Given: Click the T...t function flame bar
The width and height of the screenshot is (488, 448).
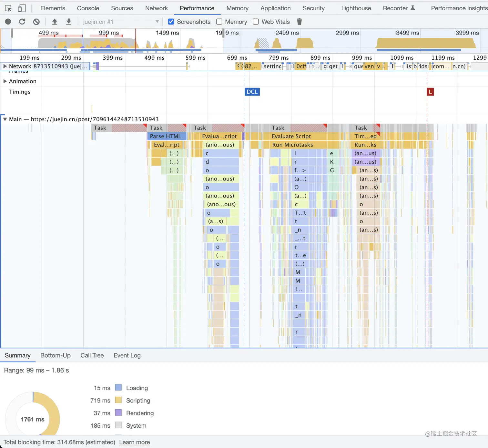Looking at the screenshot, I should 301,213.
